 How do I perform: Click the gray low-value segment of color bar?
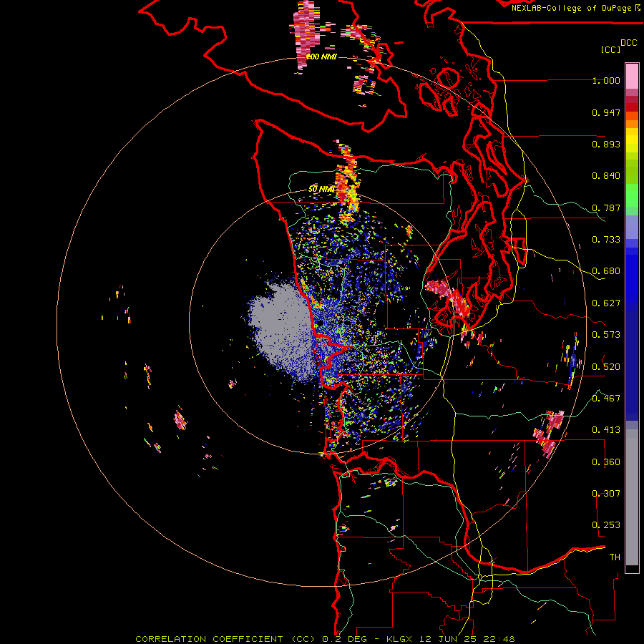(x=632, y=497)
